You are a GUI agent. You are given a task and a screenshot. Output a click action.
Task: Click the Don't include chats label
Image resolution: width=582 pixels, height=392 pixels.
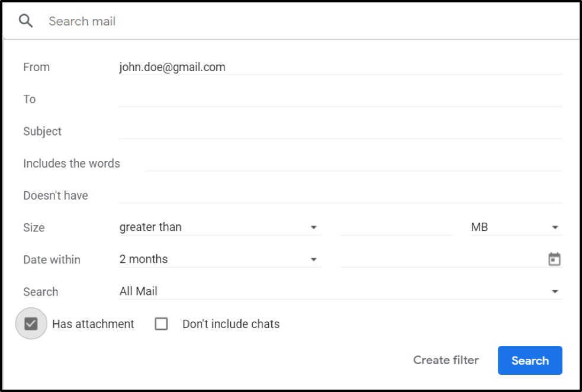[231, 324]
